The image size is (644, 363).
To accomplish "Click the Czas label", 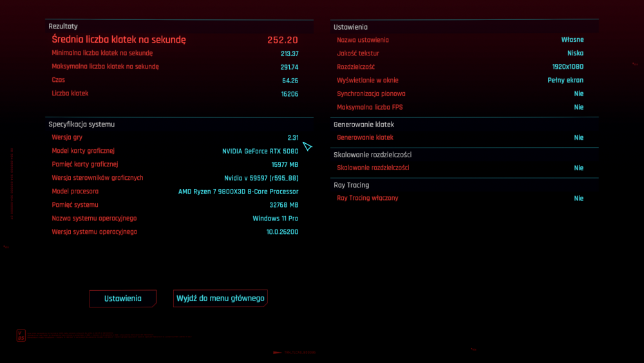I will (59, 80).
